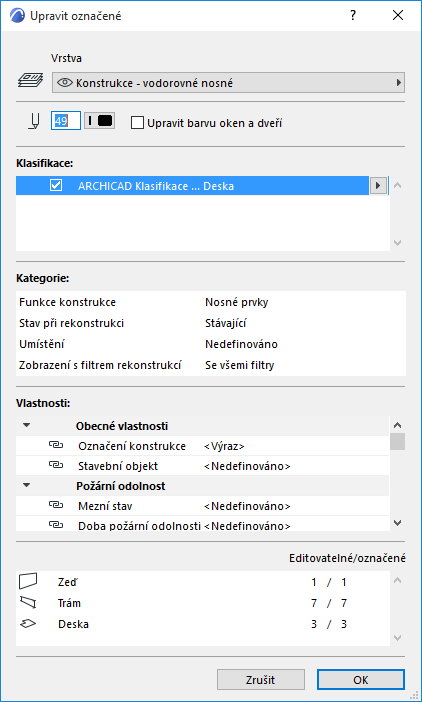Click <Nedefinováno> value of Doba požární odolnosti
Viewport: 422px width, 702px height.
pyautogui.click(x=247, y=526)
